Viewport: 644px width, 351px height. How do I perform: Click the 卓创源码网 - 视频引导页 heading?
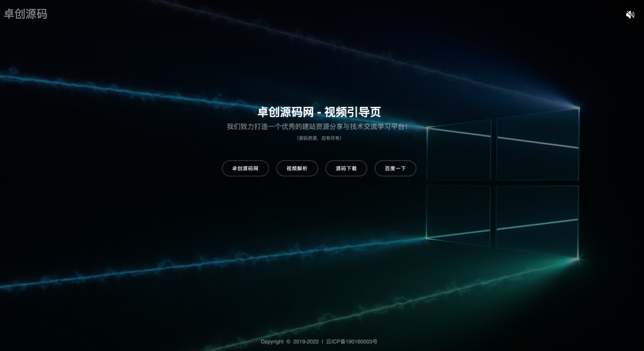[x=319, y=112]
